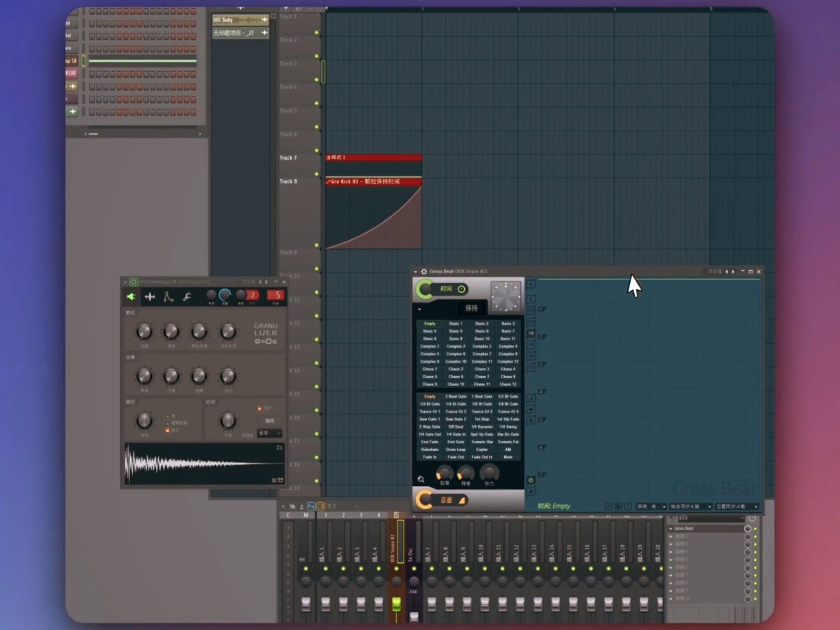Click the green circle icon left of Gross Beat grid

(x=531, y=480)
